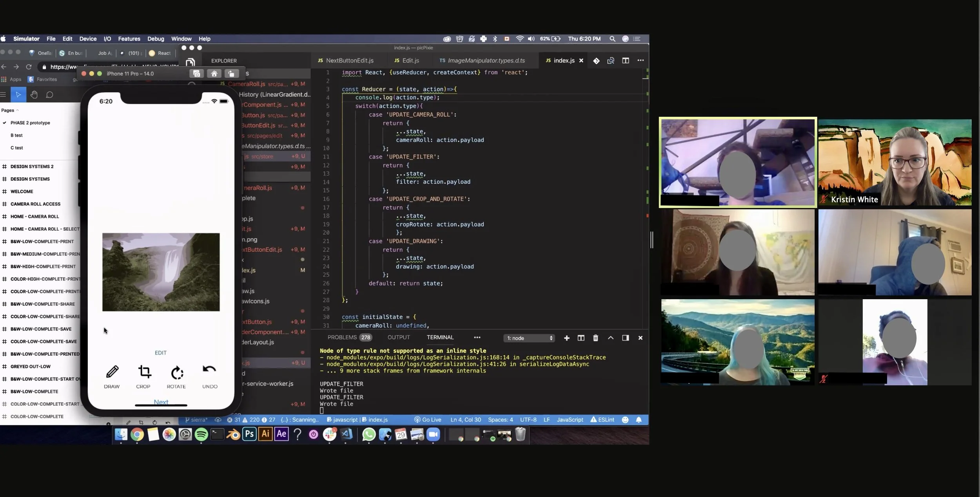
Task: Open the Features menu in Simulator
Action: tap(129, 39)
